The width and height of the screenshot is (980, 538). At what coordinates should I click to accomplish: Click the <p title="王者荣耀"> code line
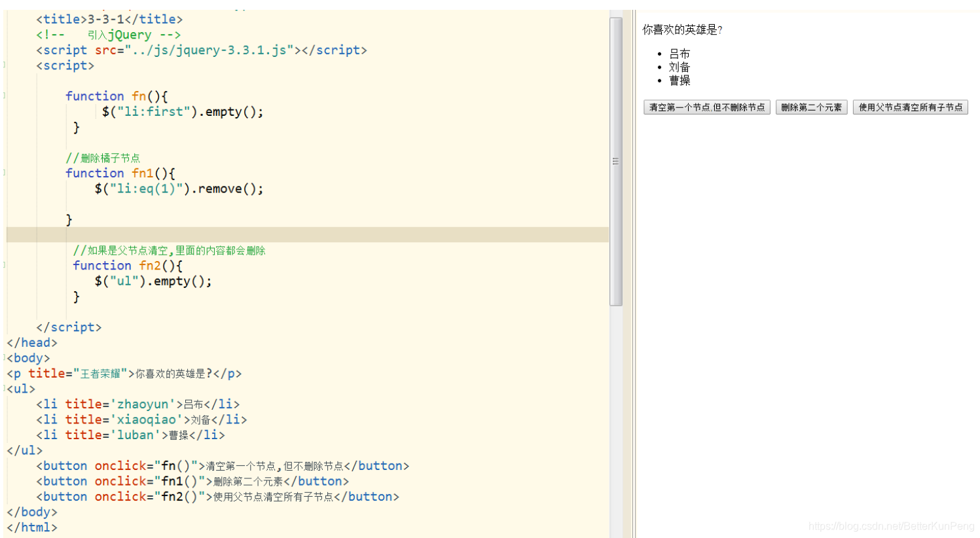click(124, 374)
